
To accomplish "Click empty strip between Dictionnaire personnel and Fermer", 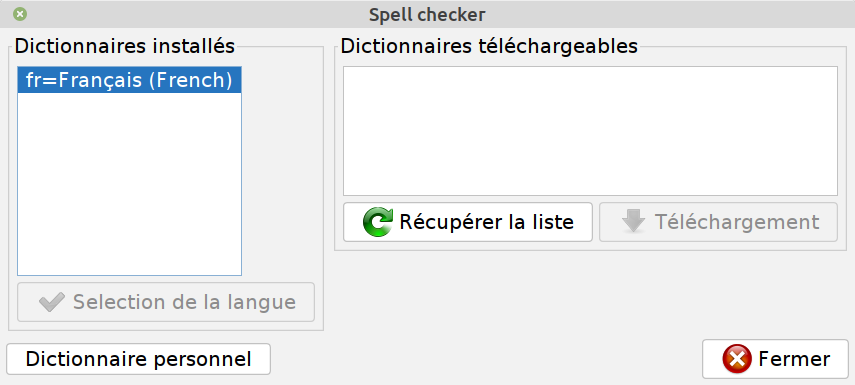I will point(485,359).
